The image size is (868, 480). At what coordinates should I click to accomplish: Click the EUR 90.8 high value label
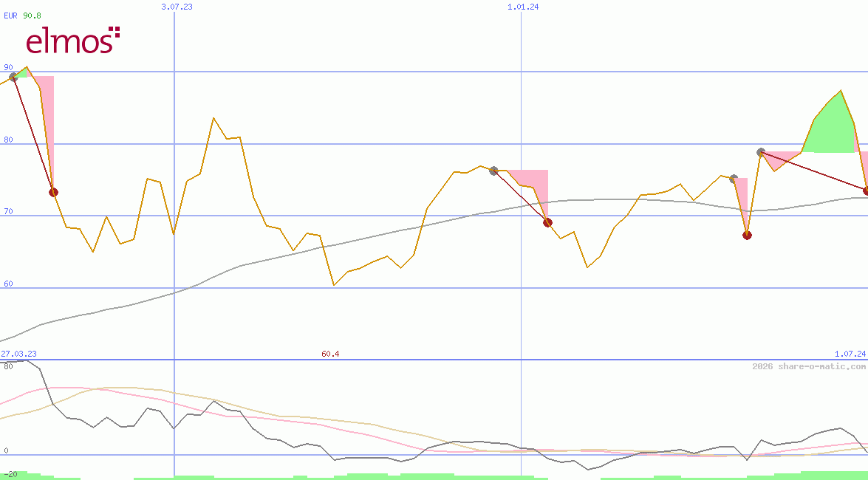pos(23,15)
